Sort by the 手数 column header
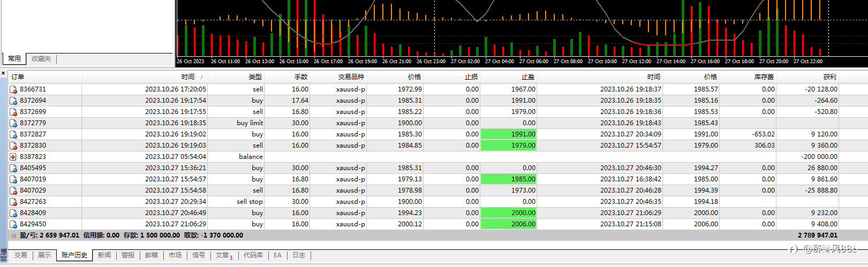Image resolution: width=868 pixels, height=267 pixels. (x=286, y=77)
